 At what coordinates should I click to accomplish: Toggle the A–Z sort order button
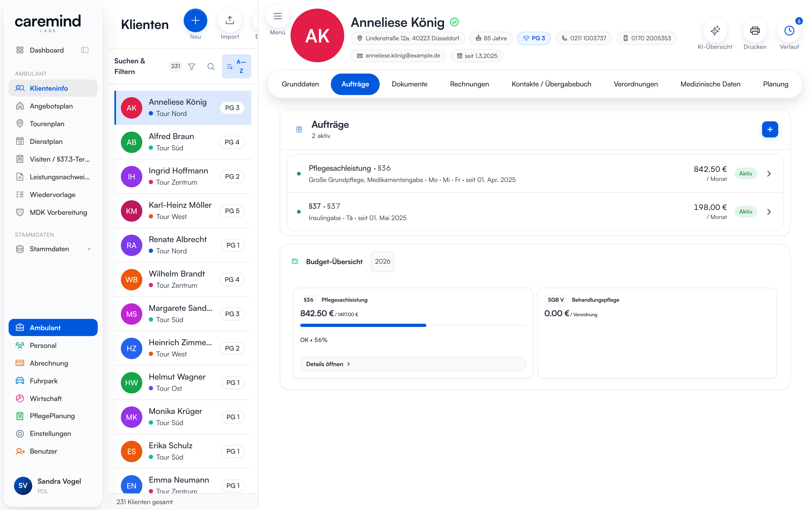click(x=236, y=66)
